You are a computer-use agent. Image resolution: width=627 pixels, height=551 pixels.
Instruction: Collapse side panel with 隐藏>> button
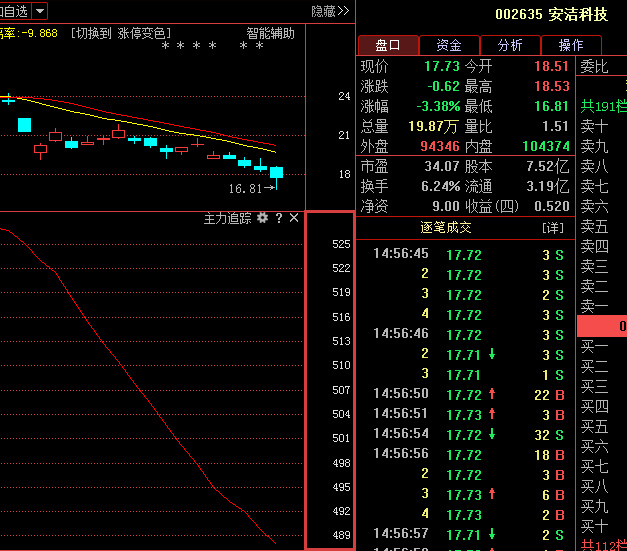click(x=330, y=11)
